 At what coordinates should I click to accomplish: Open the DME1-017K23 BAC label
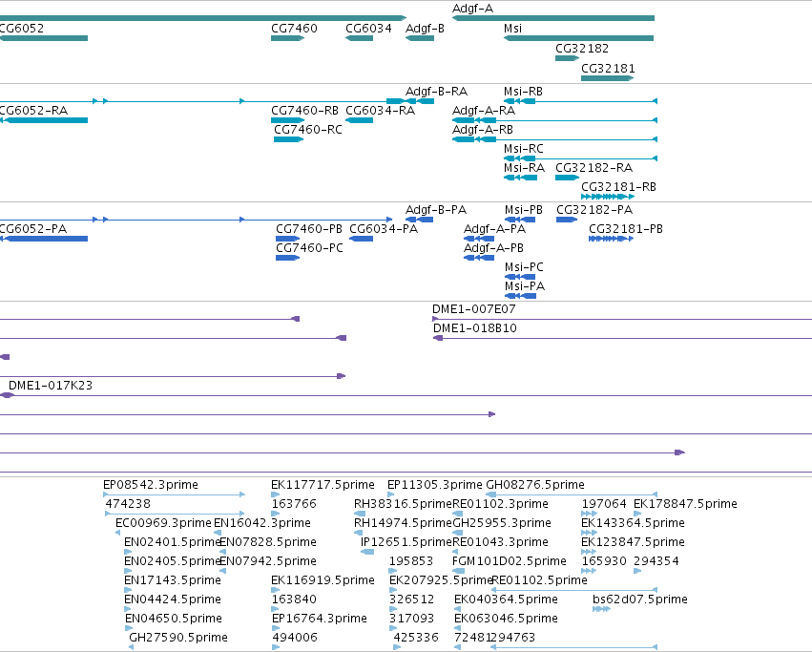pyautogui.click(x=51, y=386)
